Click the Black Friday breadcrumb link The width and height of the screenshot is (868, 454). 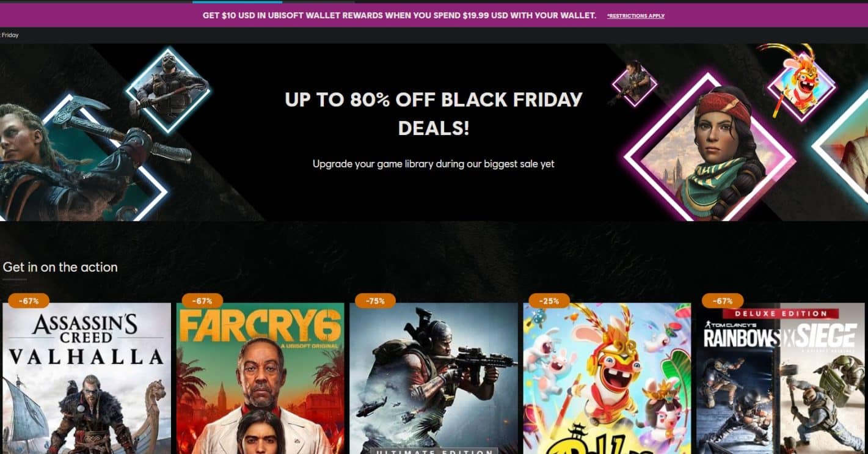pyautogui.click(x=9, y=35)
